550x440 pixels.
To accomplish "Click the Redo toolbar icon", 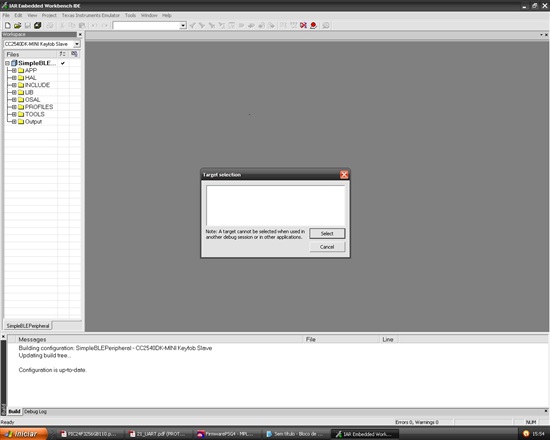I will pos(105,25).
